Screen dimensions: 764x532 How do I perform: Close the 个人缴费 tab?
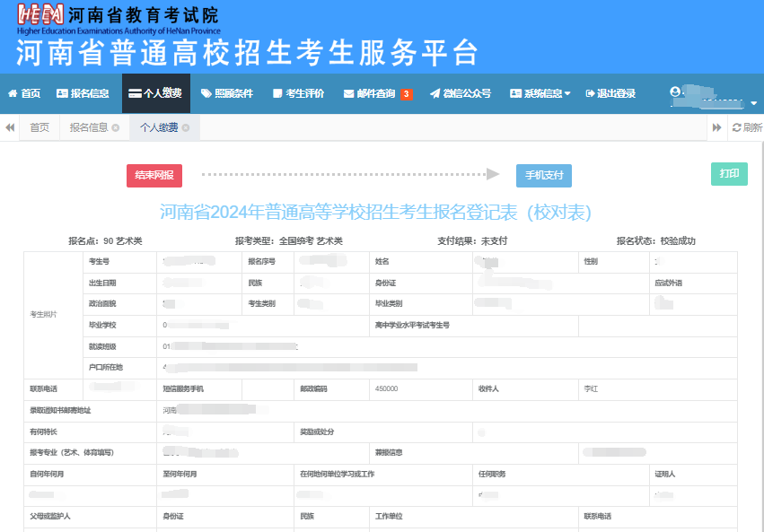(186, 128)
